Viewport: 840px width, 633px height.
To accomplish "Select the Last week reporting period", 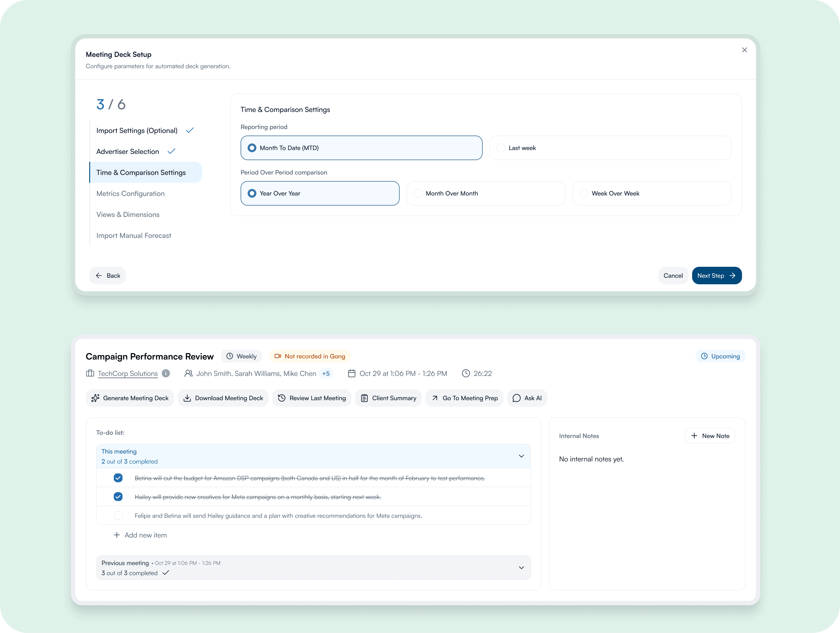I will [501, 148].
